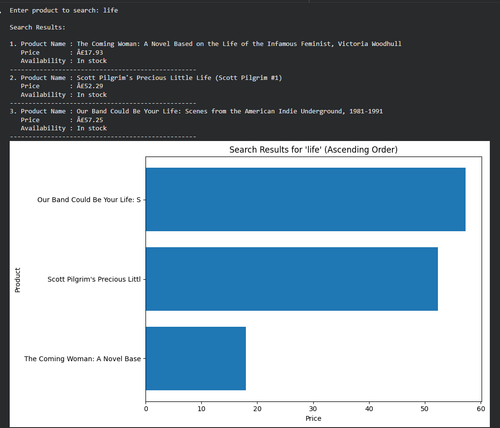Click the x-axis tick label 30
This screenshot has height=428, width=500.
[313, 409]
